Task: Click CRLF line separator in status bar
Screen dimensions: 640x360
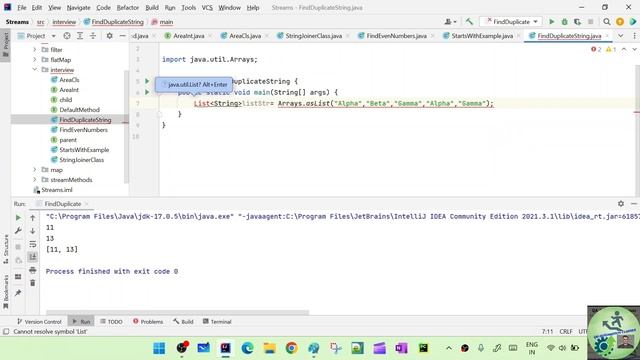Action: pos(566,331)
